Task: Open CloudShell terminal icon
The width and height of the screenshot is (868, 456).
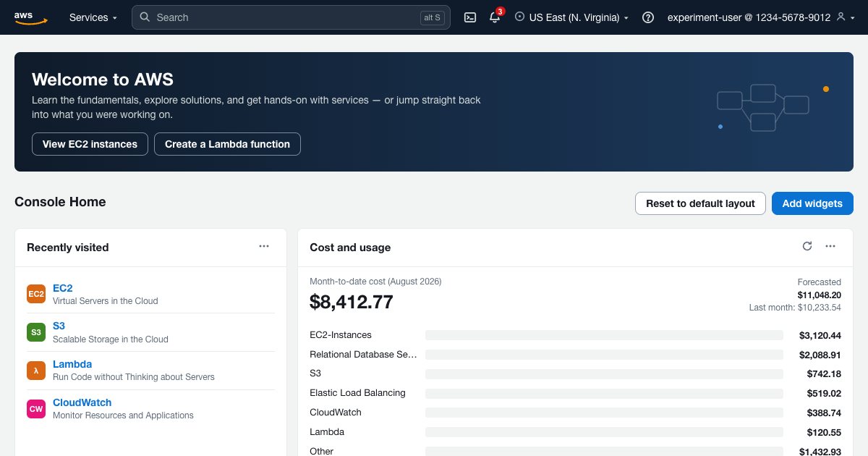Action: point(470,17)
